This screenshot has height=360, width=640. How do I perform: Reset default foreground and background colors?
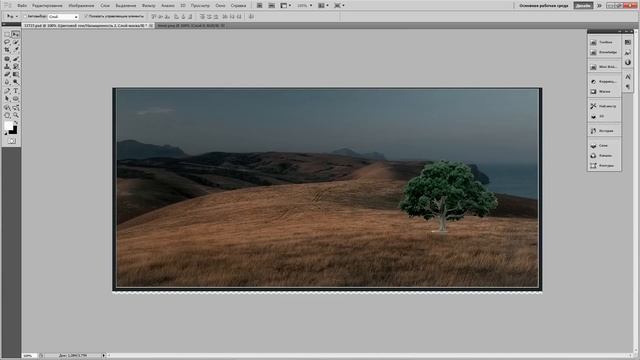point(6,133)
